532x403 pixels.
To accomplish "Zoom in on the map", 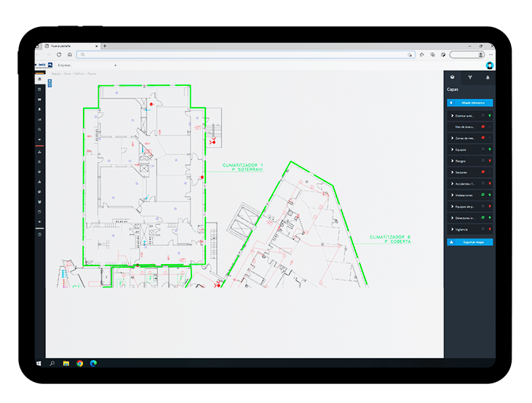I will 49,81.
